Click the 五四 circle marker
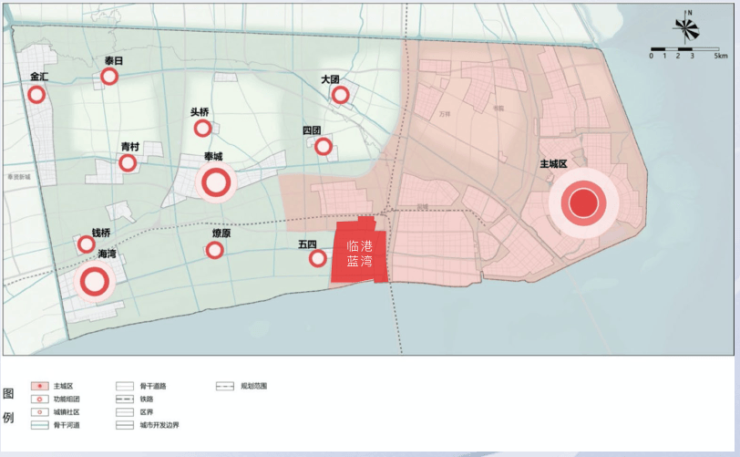 tap(318, 258)
